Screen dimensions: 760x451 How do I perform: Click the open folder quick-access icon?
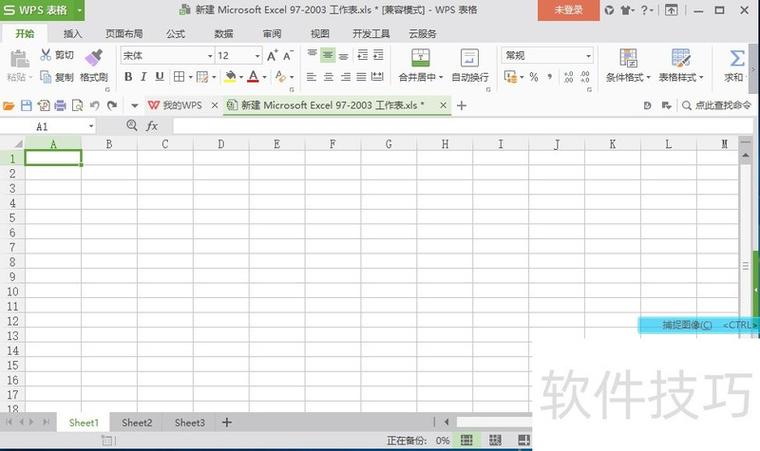pyautogui.click(x=9, y=105)
